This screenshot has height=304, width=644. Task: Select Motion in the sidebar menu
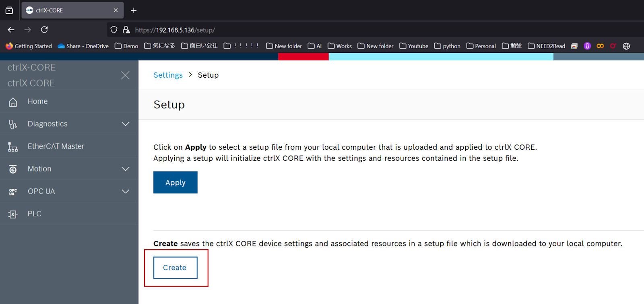pyautogui.click(x=69, y=169)
